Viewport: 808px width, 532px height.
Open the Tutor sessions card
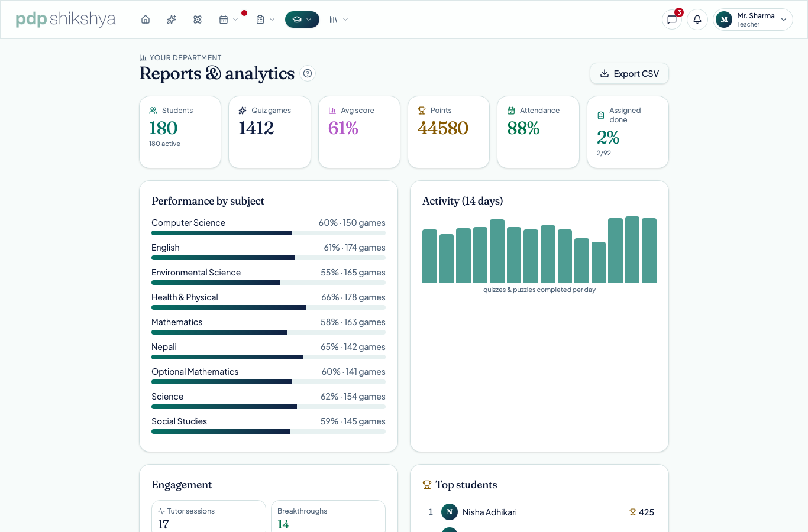tap(209, 517)
